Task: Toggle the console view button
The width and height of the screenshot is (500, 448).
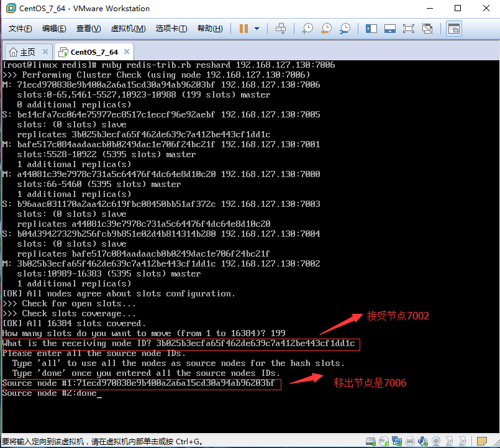Action: point(454,29)
